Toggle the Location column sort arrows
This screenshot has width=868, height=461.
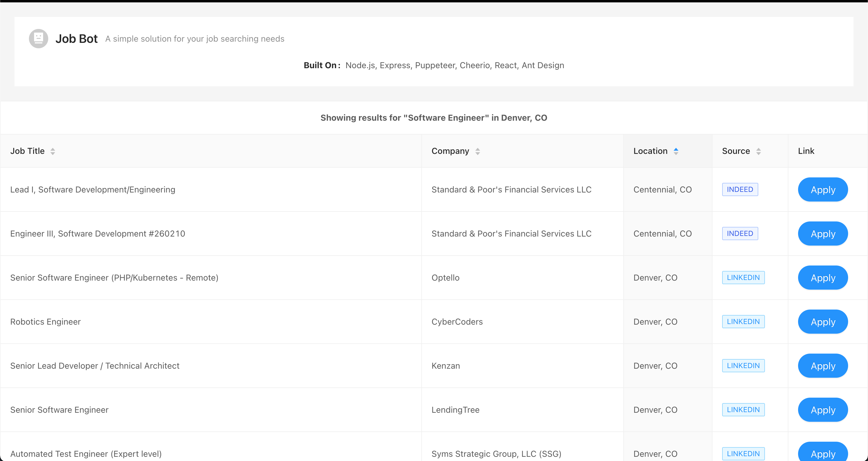(x=676, y=151)
